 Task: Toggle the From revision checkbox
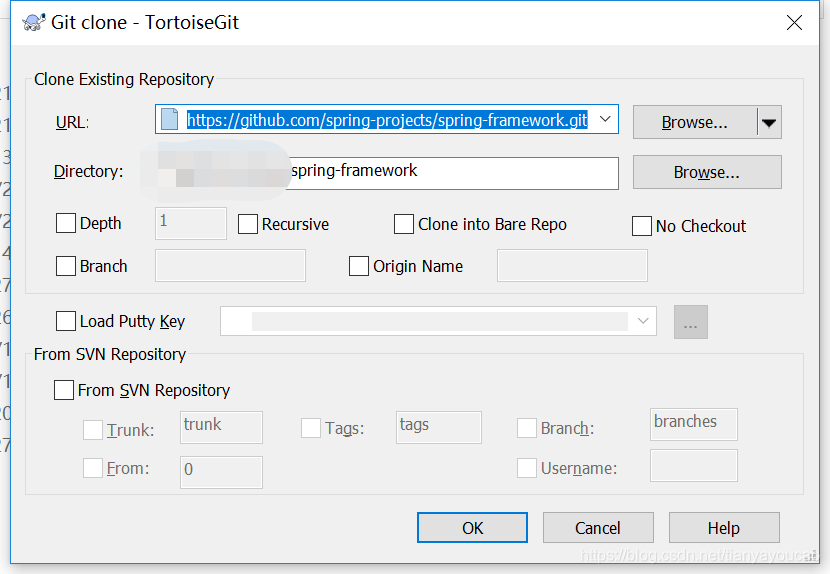pyautogui.click(x=93, y=468)
